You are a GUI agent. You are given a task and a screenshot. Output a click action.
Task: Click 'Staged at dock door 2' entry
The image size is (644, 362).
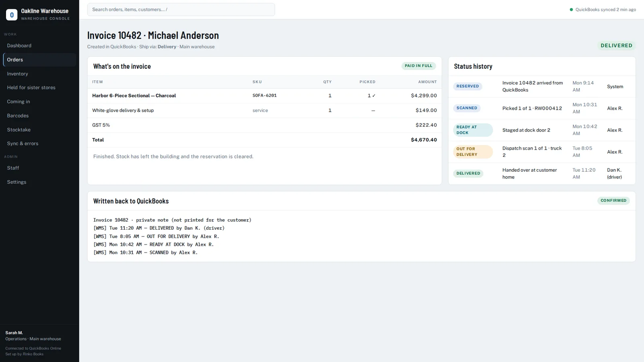(526, 130)
